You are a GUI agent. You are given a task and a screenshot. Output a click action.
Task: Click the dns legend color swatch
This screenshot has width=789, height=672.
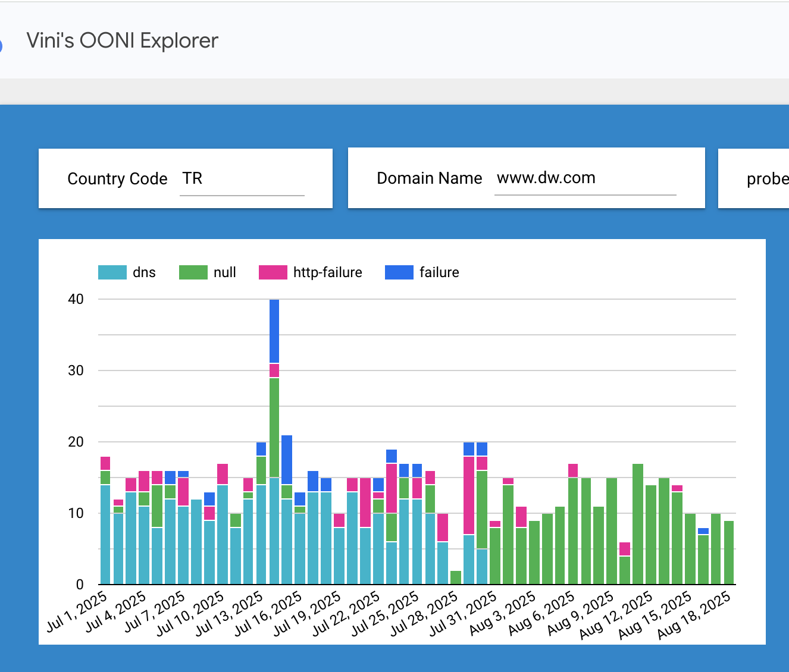(112, 272)
